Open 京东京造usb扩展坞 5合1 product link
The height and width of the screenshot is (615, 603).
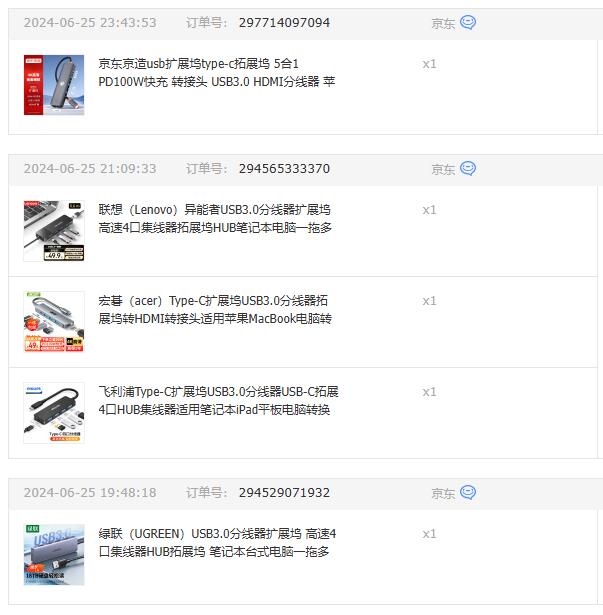[x=217, y=73]
